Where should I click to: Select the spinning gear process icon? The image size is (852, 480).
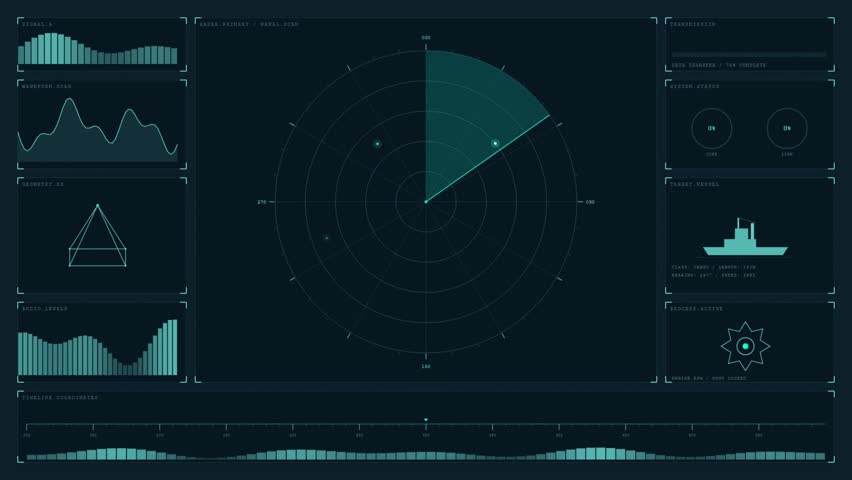(x=745, y=346)
